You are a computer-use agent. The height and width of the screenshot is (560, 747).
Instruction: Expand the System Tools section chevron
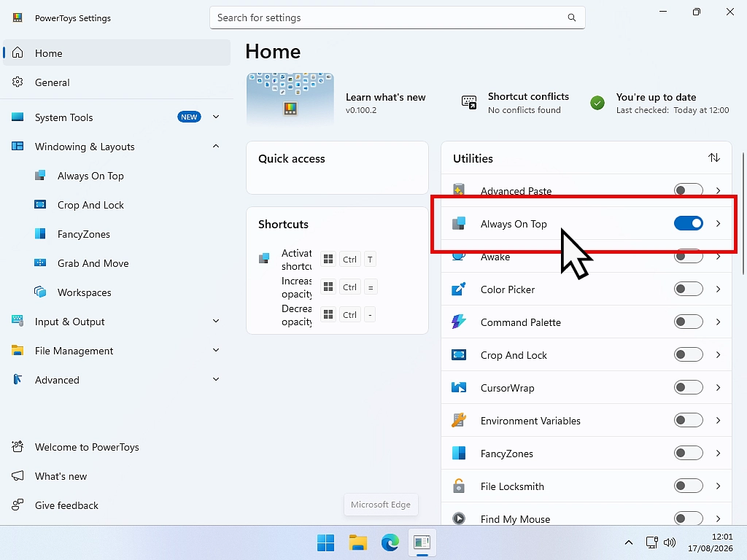click(216, 117)
